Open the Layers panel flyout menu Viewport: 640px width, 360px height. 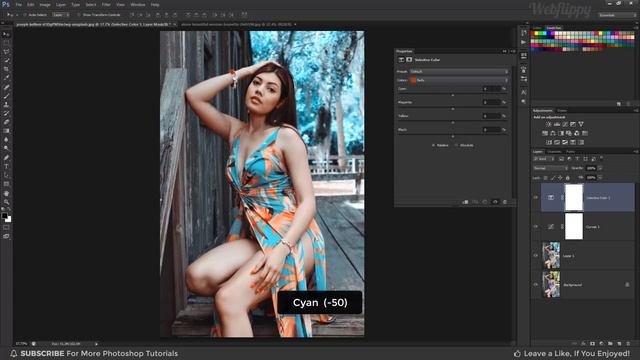click(x=636, y=152)
